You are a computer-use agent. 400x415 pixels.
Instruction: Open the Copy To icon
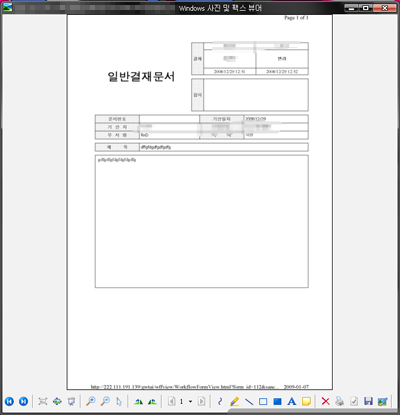[354, 401]
